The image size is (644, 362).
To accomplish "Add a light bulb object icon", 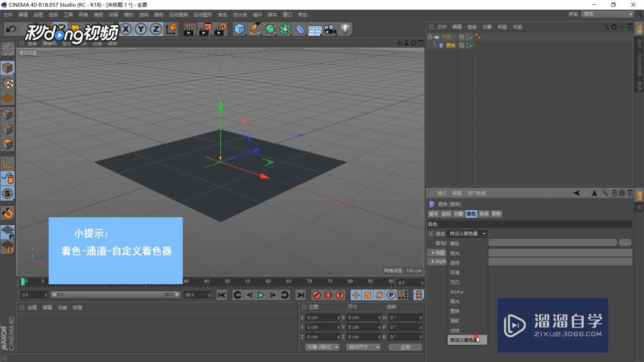I will pos(346,29).
